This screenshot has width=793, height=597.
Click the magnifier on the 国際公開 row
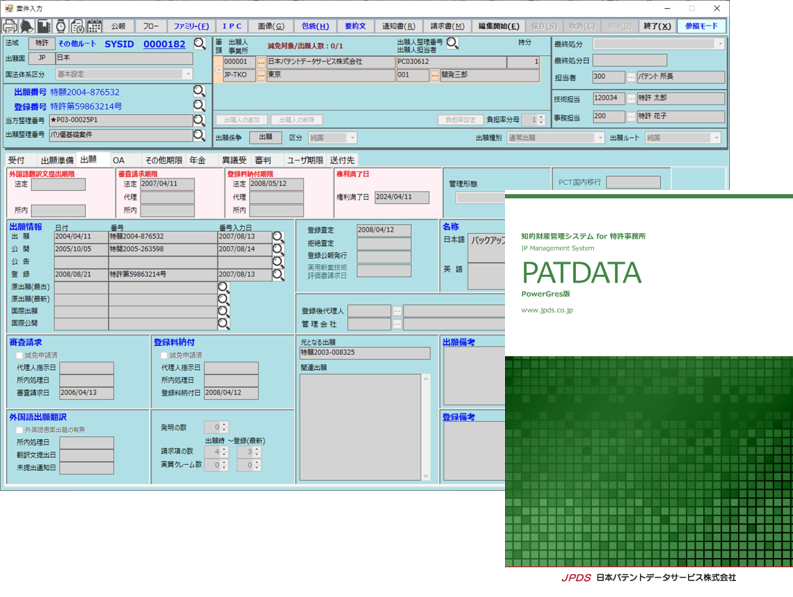pos(224,324)
